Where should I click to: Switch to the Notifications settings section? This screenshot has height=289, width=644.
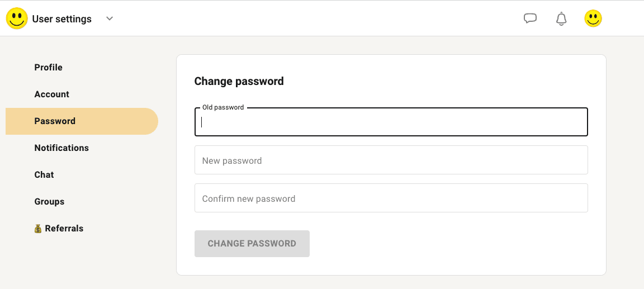coord(61,148)
